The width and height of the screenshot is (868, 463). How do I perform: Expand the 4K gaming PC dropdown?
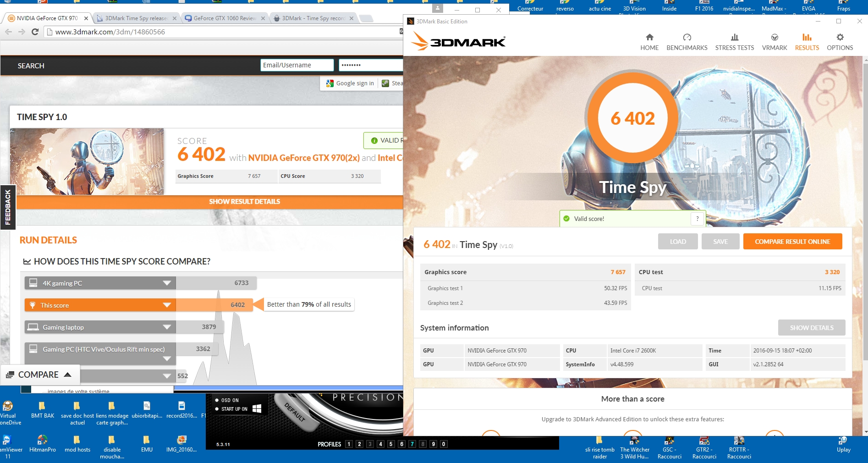click(x=167, y=283)
